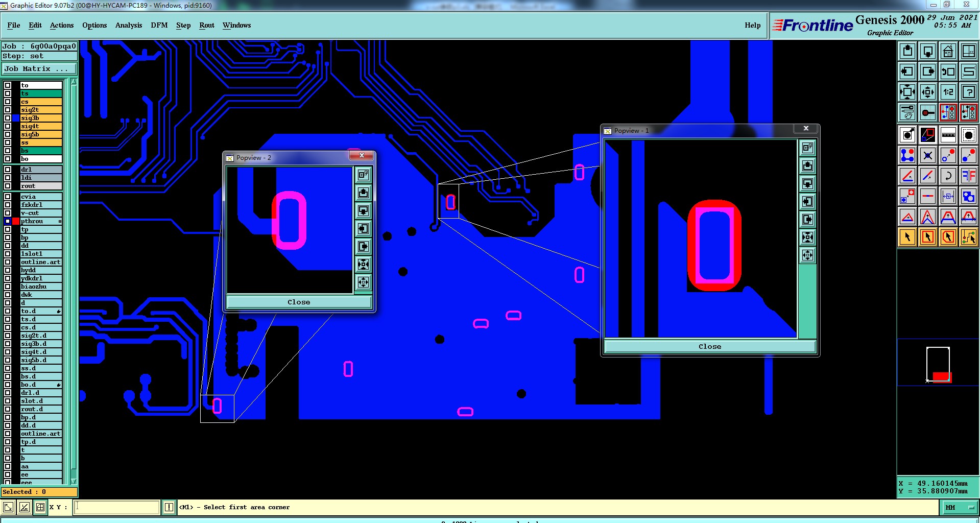Click the blue crossed-out point delete icon
This screenshot has width=980, height=523.
928,155
